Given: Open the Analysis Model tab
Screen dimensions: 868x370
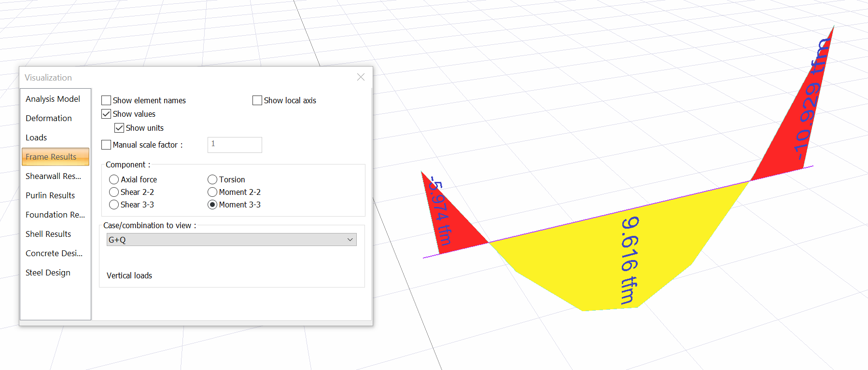Looking at the screenshot, I should 53,99.
